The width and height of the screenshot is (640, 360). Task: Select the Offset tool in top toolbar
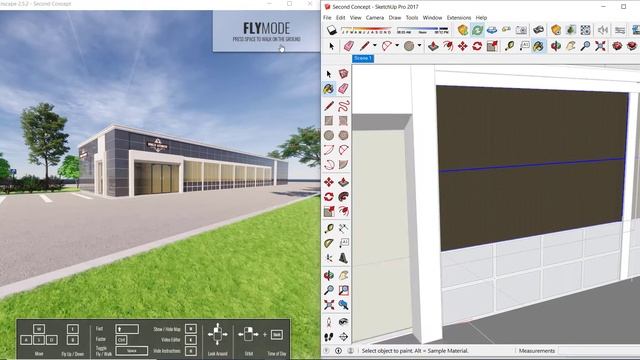point(448,46)
